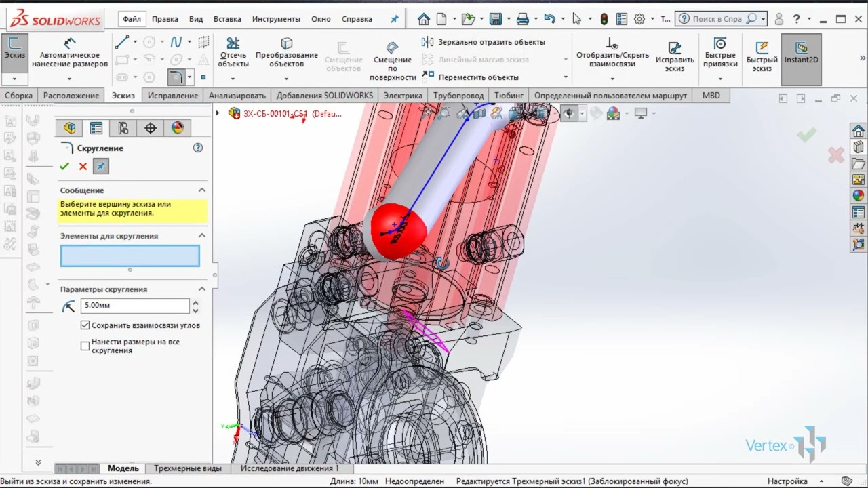This screenshot has width=868, height=488.
Task: Open the Spline tool dropdown arrow
Action: pos(189,42)
